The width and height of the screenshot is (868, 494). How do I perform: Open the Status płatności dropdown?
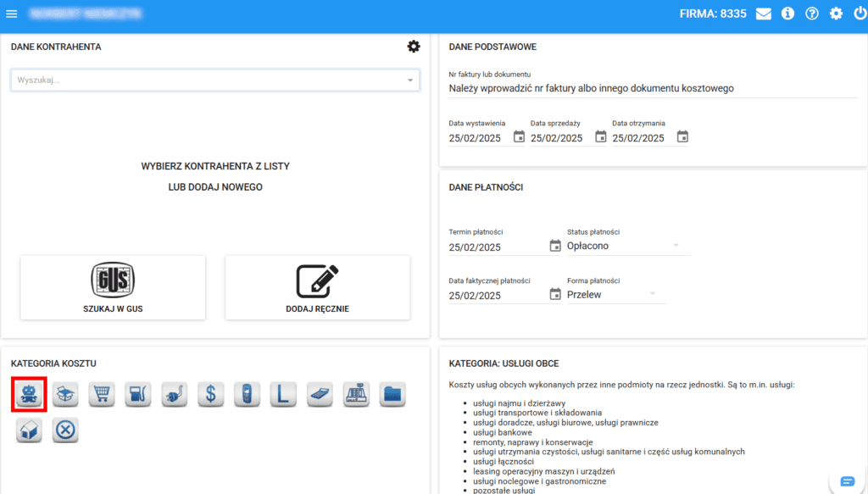point(628,246)
